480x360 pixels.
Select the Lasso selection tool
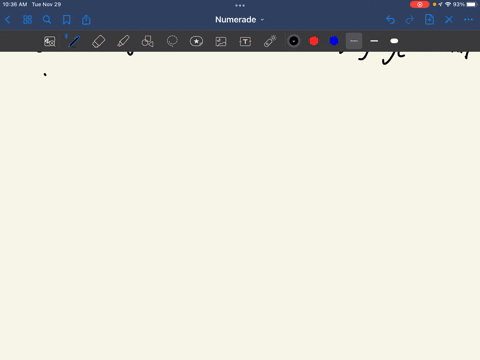(172, 41)
